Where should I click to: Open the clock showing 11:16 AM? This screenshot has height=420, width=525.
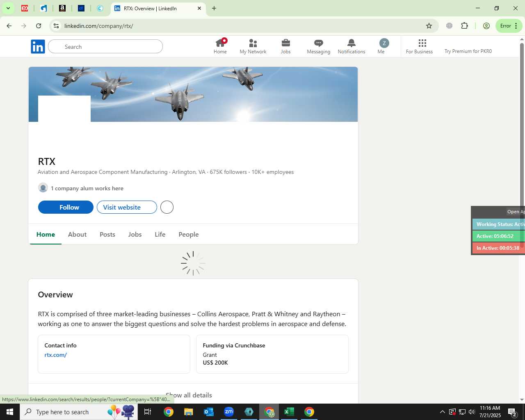(490, 412)
